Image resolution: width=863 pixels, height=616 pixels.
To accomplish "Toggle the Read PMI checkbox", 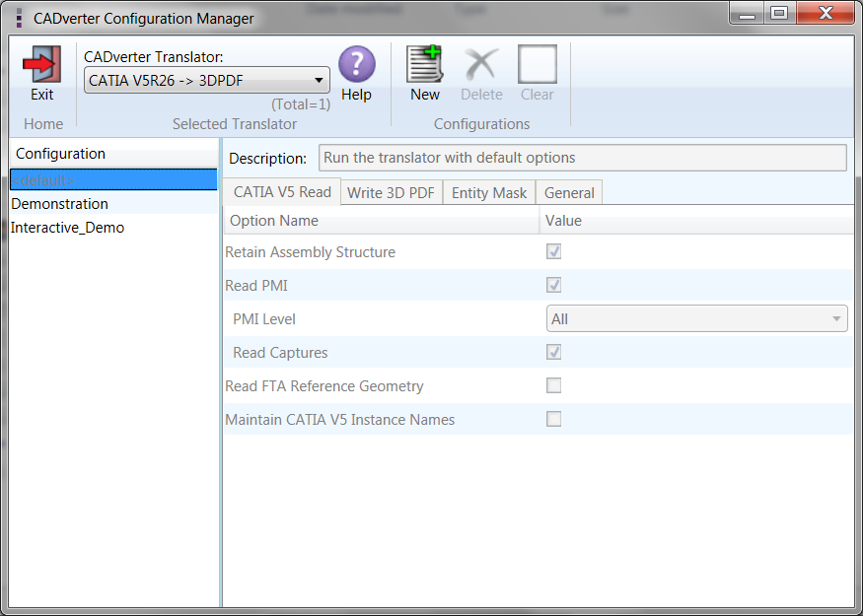I will (x=553, y=285).
